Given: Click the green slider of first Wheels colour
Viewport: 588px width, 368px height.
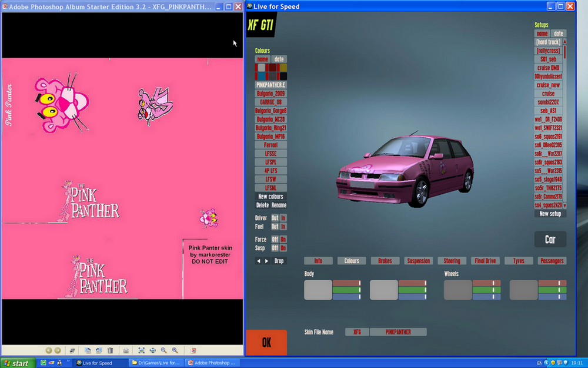Looking at the screenshot, I should [x=486, y=290].
